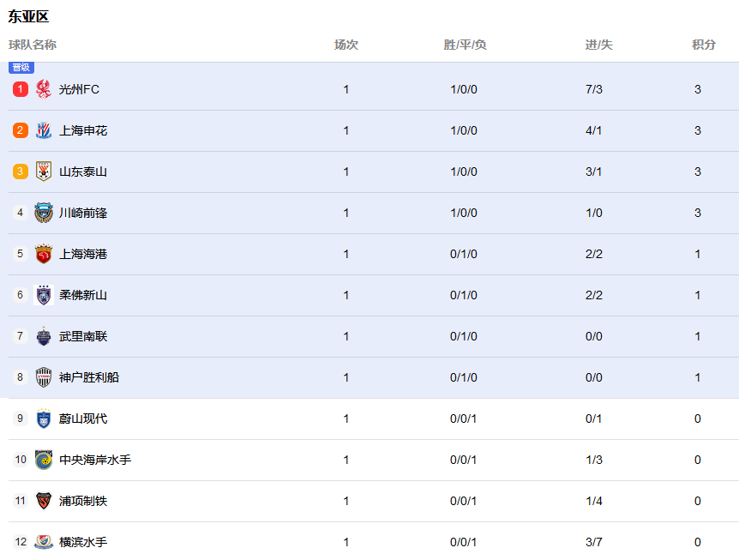Select the 浦项制铁 team name
This screenshot has width=739, height=560.
click(83, 501)
